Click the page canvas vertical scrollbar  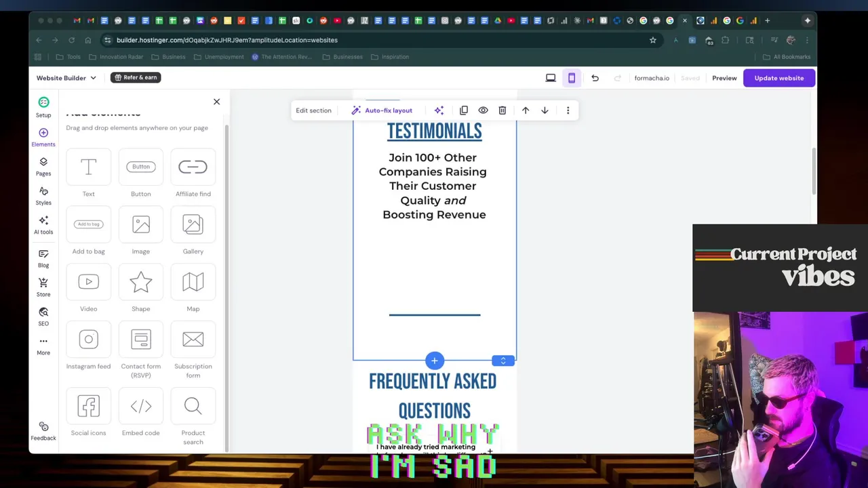(814, 171)
